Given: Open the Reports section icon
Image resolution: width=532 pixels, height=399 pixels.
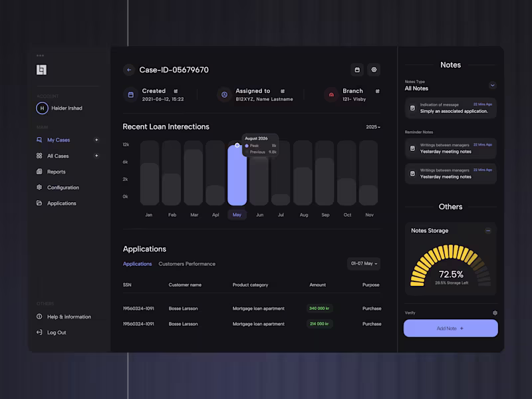Looking at the screenshot, I should coord(41,172).
